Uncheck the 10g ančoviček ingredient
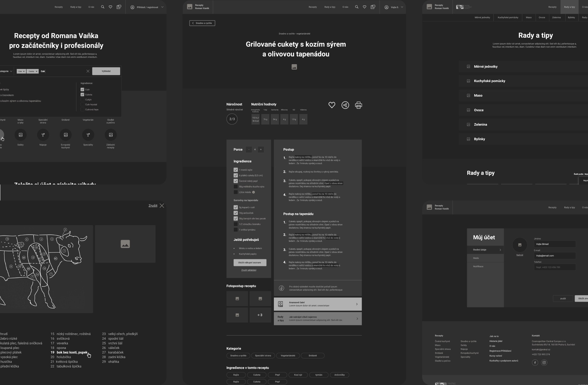 click(236, 213)
